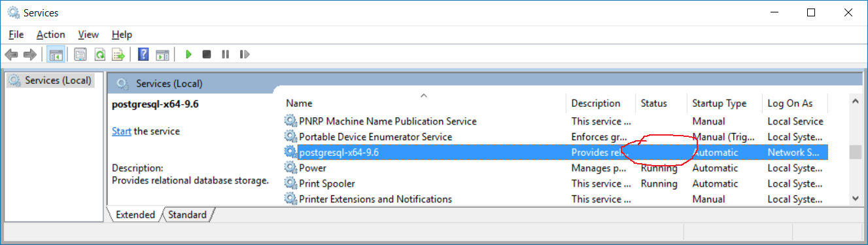Start the service with the green play icon
The width and height of the screenshot is (868, 245).
pyautogui.click(x=188, y=54)
